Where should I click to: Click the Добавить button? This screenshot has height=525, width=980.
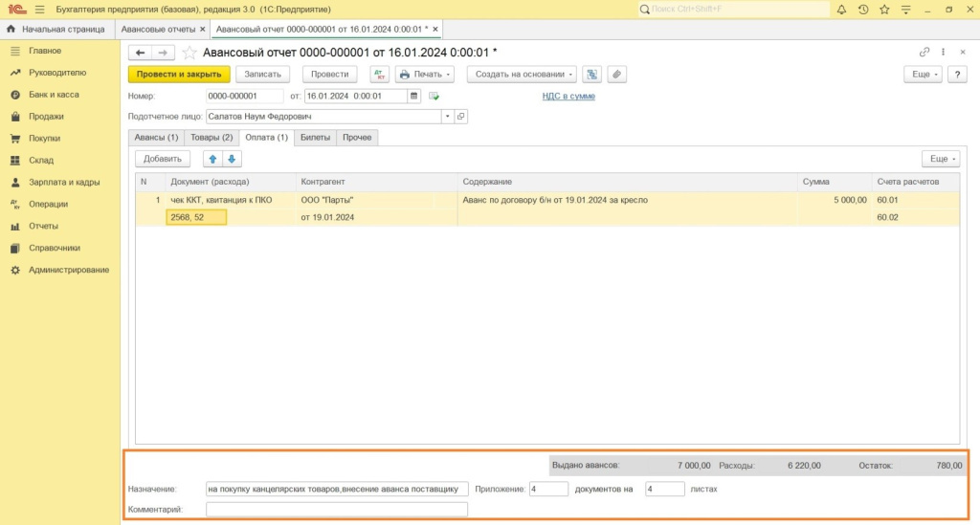(162, 159)
